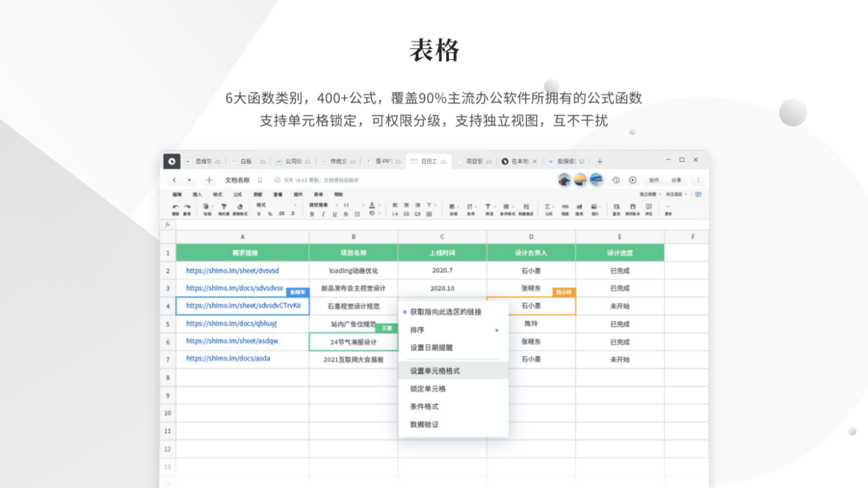Toggle italic formatting

322,213
